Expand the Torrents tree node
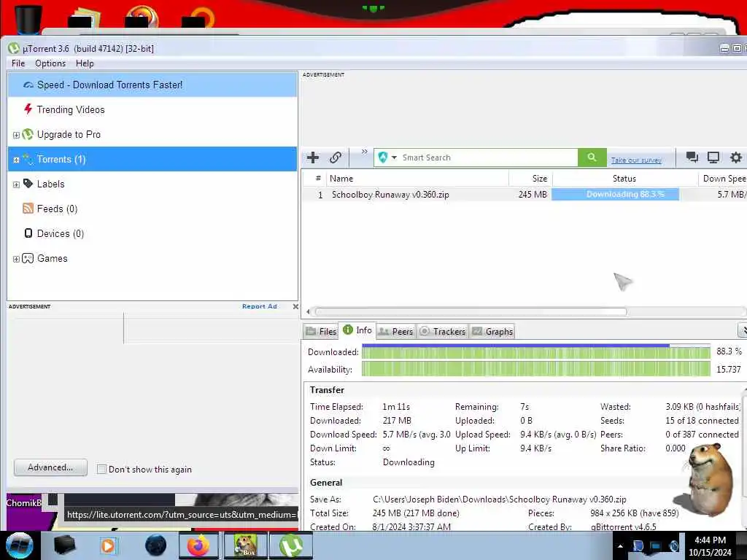This screenshot has height=560, width=747. [x=16, y=160]
